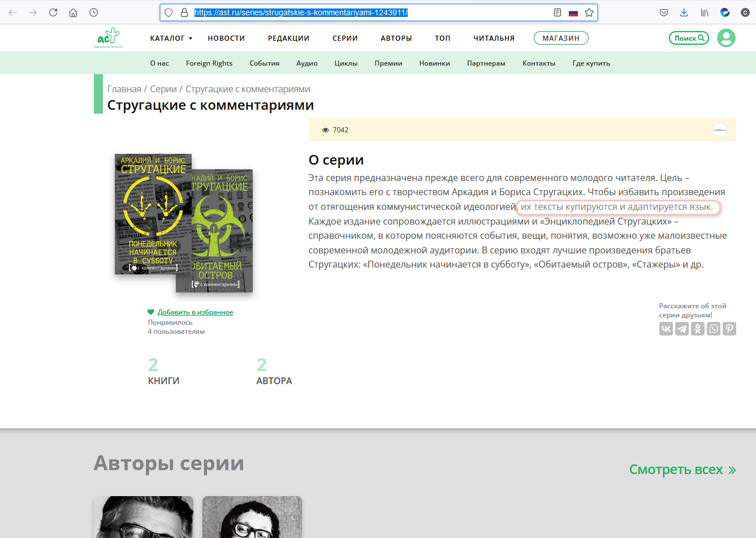This screenshot has width=756, height=538.
Task: Click the browser forward arrow
Action: (33, 12)
